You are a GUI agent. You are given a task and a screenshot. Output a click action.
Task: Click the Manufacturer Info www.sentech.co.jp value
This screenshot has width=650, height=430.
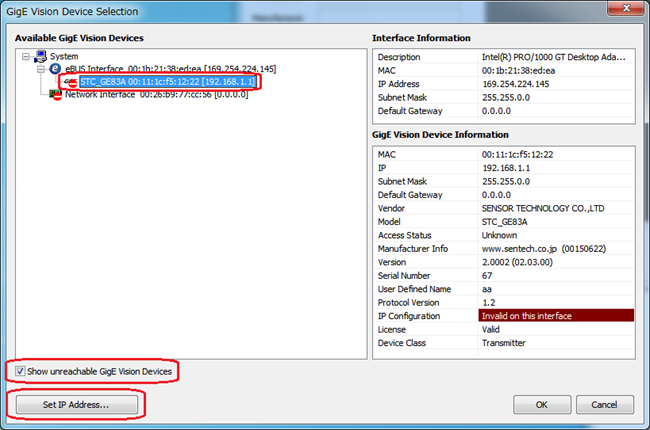click(555, 248)
